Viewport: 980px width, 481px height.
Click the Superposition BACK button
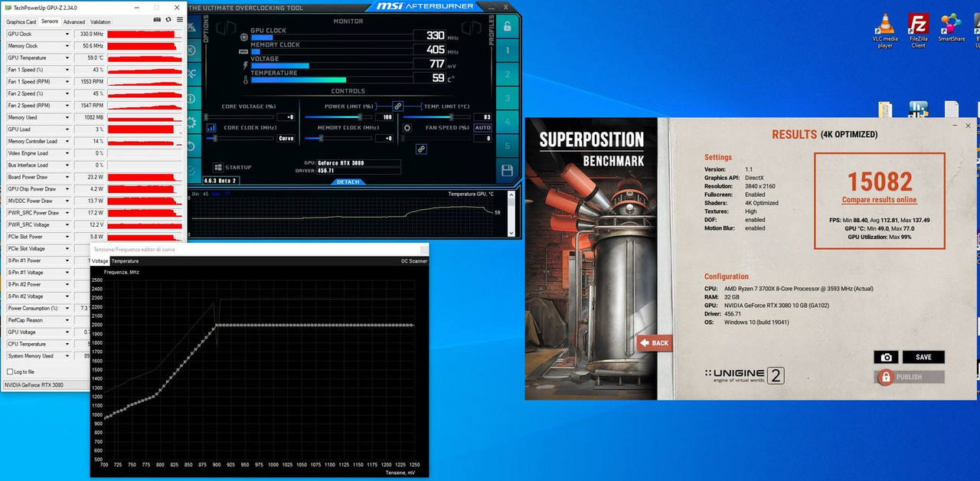click(654, 343)
